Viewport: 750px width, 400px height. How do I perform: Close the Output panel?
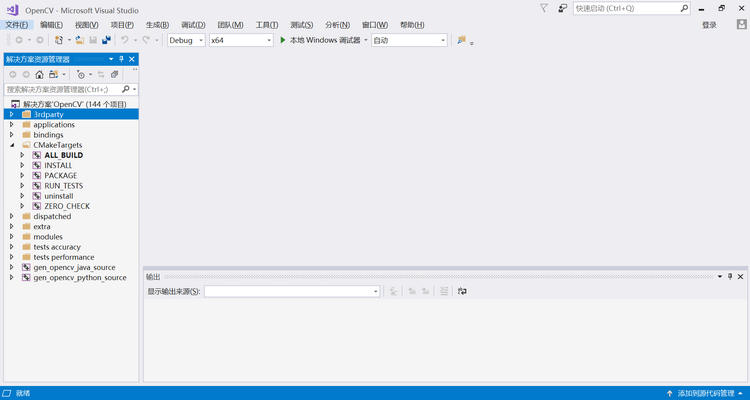tap(740, 277)
